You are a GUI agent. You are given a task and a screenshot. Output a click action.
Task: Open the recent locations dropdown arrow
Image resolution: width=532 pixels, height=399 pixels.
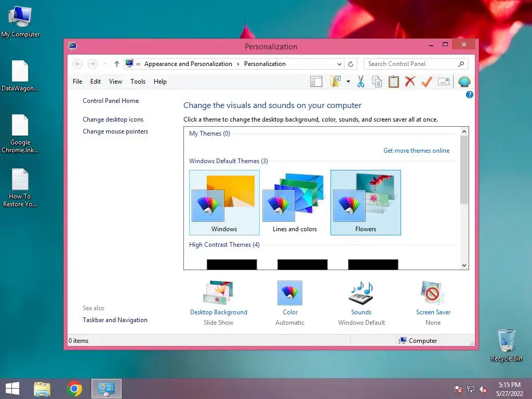[105, 64]
